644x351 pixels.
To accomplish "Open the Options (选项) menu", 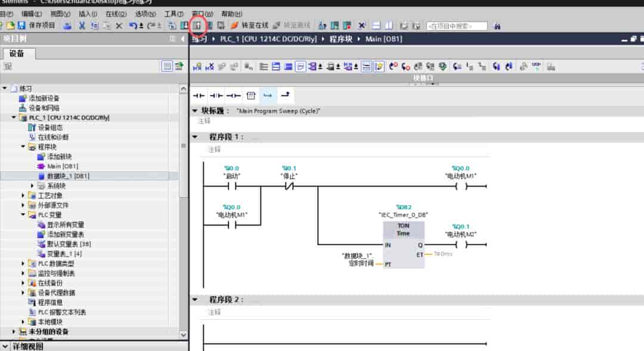I will click(145, 14).
